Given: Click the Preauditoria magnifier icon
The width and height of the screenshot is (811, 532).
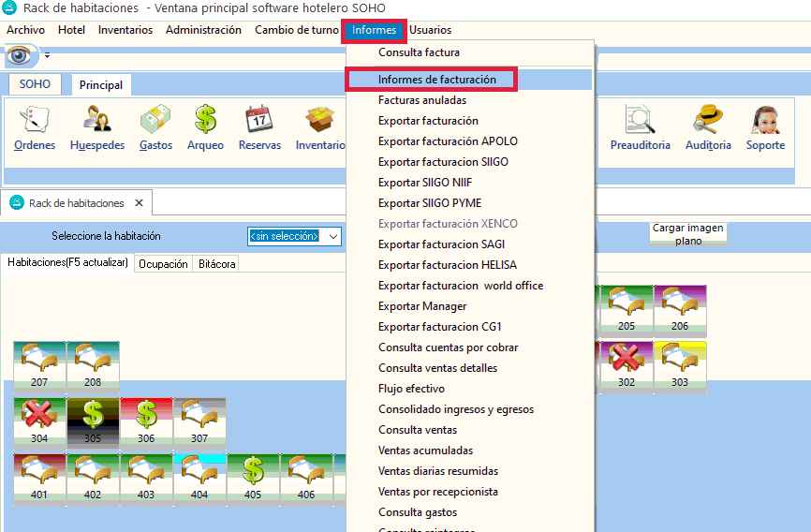Looking at the screenshot, I should pos(640,127).
